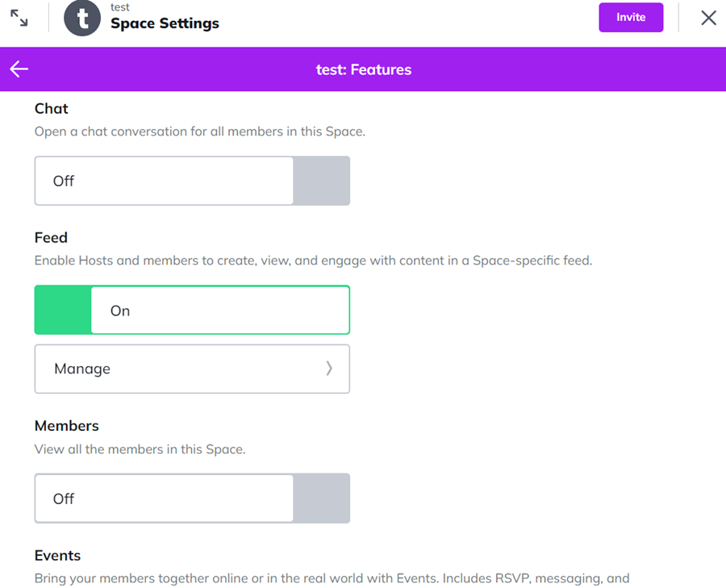The height and width of the screenshot is (588, 726).
Task: Click the expand fullscreen arrows icon
Action: coord(19,18)
